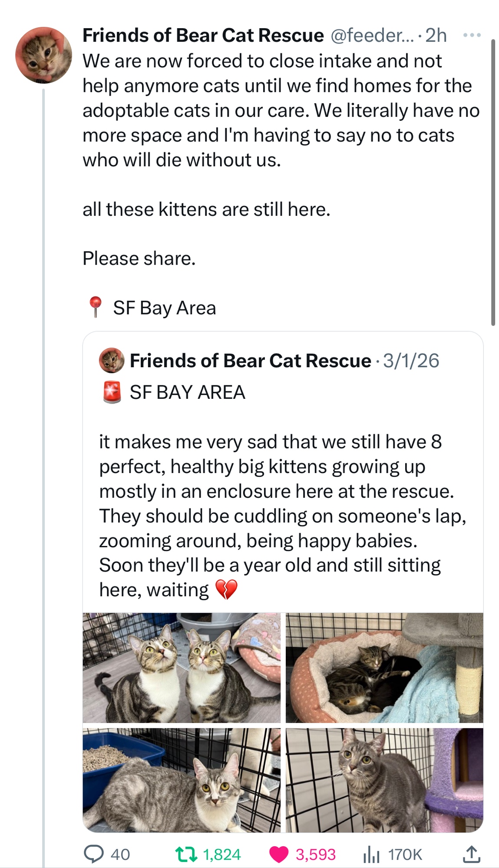The image size is (499, 868).
Task: Tap the 3/1/26 quoted tweet date
Action: (411, 361)
